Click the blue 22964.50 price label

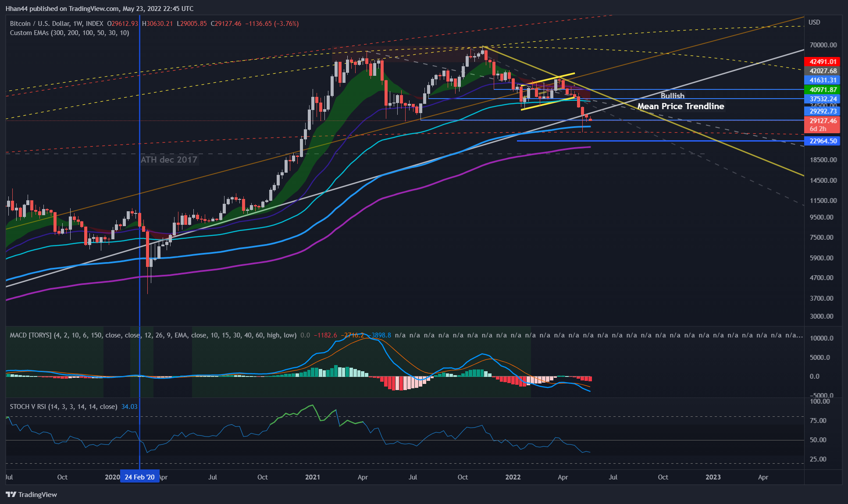click(x=823, y=141)
